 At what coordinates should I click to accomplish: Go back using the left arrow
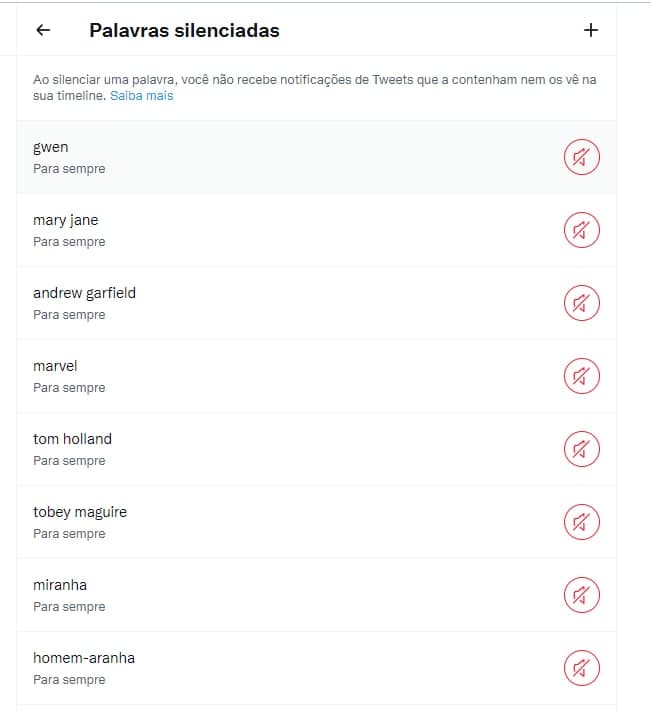pos(43,30)
